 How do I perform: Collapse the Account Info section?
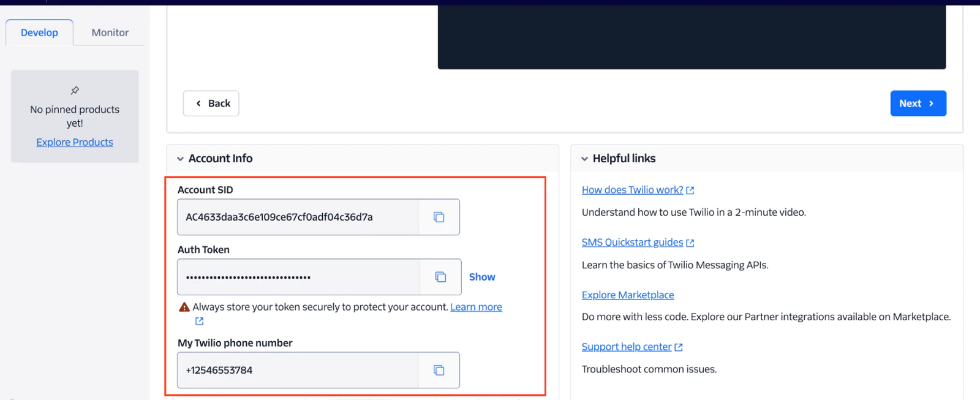(x=180, y=159)
